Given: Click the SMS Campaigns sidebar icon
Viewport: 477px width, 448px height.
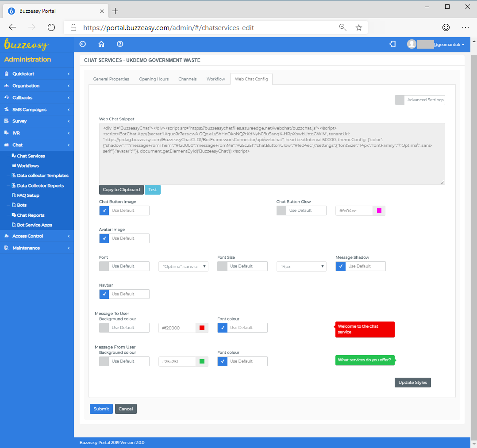Looking at the screenshot, I should pyautogui.click(x=6, y=110).
